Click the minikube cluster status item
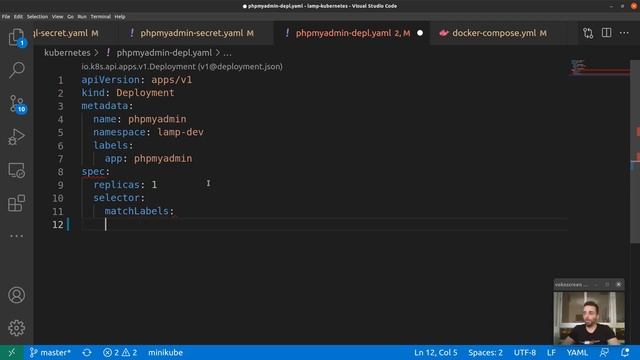640x360 pixels. (165, 352)
